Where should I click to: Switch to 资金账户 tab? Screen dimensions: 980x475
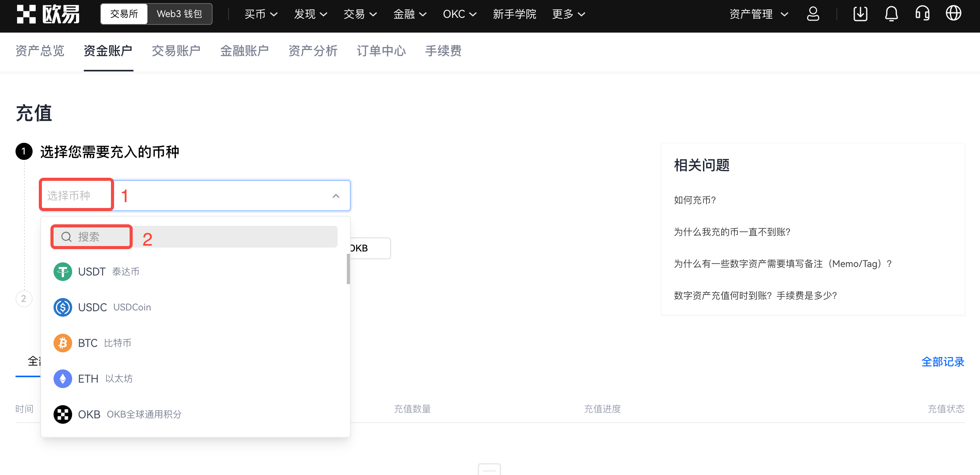(108, 51)
